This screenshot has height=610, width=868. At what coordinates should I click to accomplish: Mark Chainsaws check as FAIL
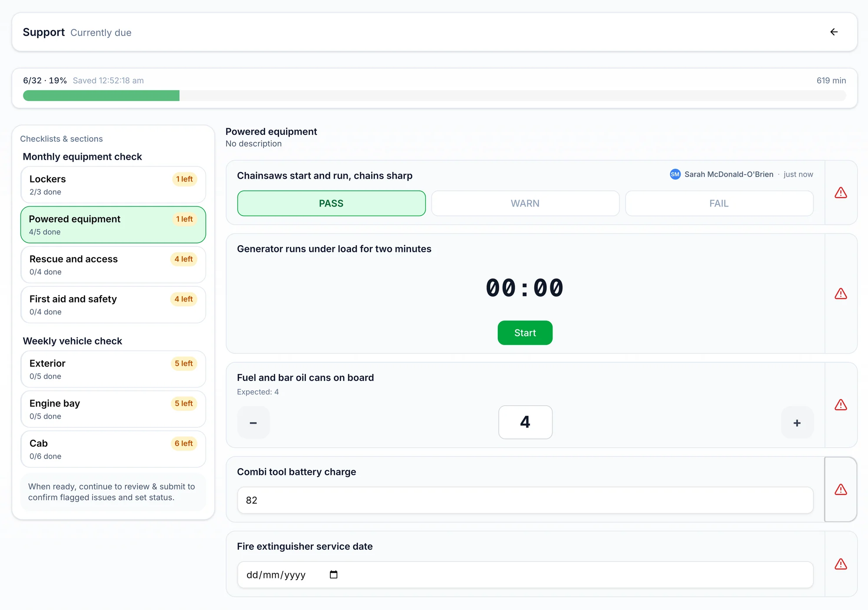(719, 203)
